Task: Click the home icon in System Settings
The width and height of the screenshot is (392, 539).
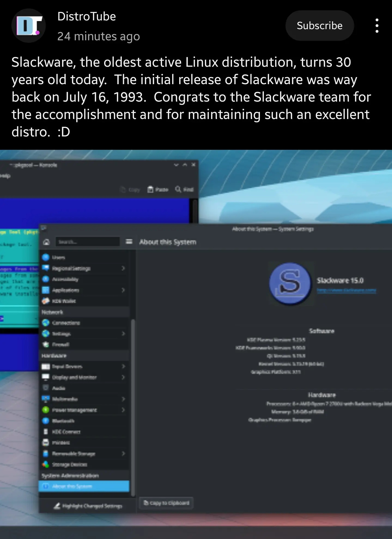Action: 47,242
